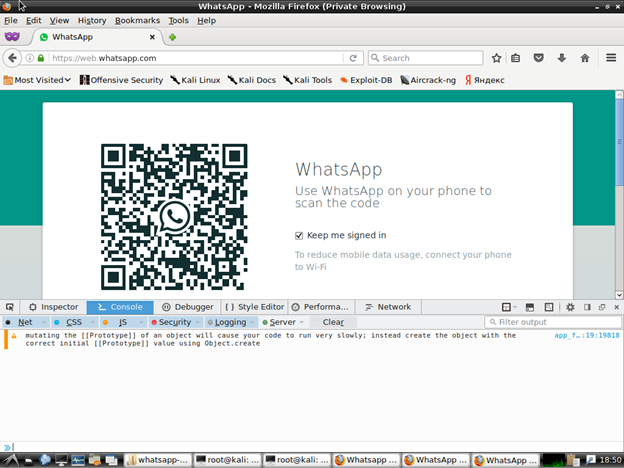Toggle the Security console filter
The width and height of the screenshot is (624, 468).
pos(172,322)
